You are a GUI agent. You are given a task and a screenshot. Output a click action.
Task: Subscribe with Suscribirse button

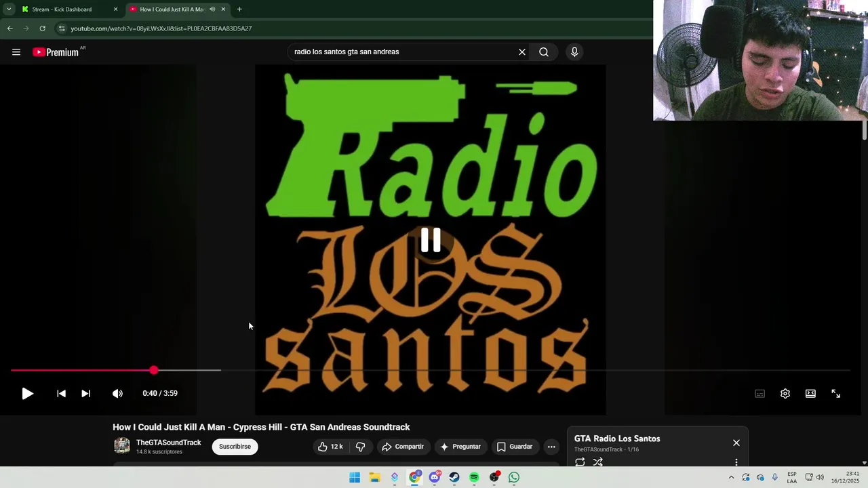tap(235, 447)
